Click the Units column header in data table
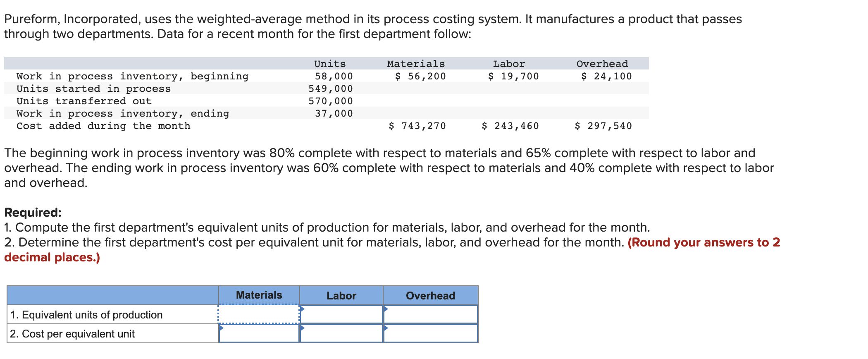868x359 pixels. click(x=330, y=64)
